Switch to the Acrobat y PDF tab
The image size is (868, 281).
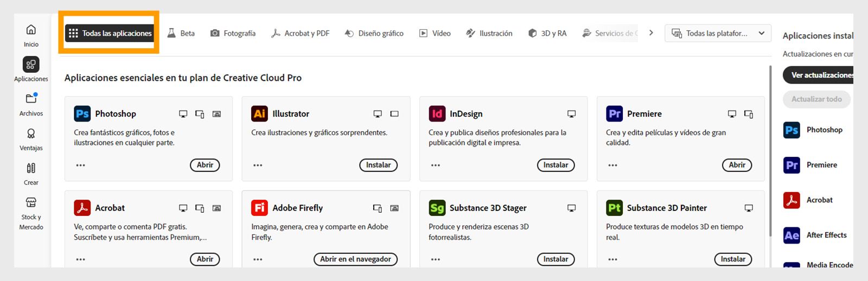click(300, 33)
